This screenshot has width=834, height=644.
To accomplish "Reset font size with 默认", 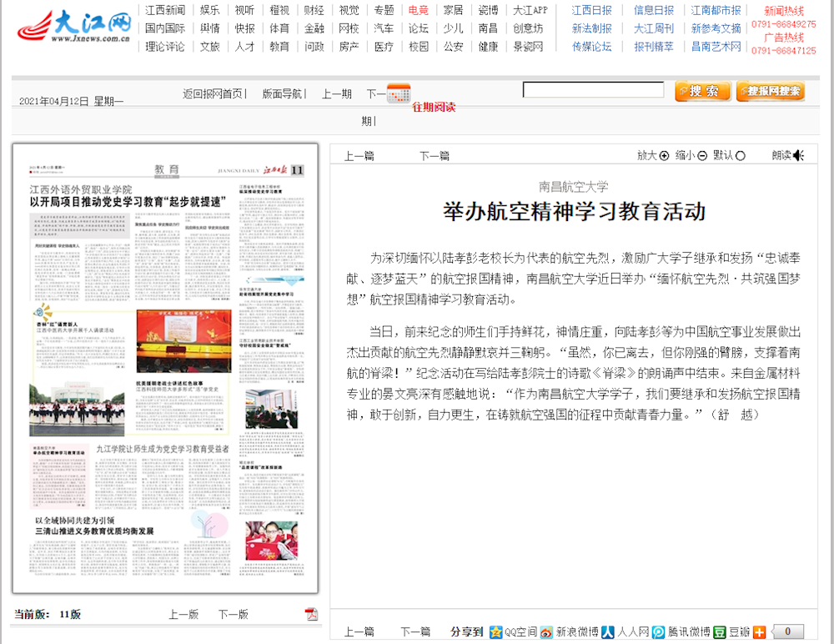I will point(741,155).
